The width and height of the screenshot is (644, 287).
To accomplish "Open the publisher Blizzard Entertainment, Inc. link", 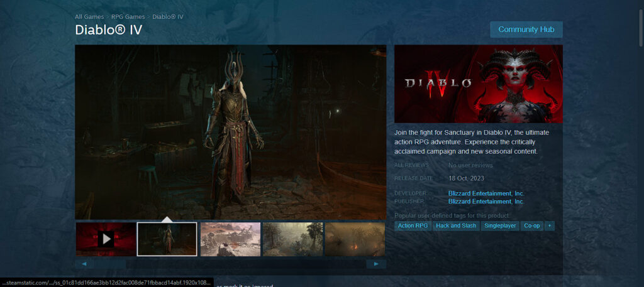I will (x=486, y=202).
